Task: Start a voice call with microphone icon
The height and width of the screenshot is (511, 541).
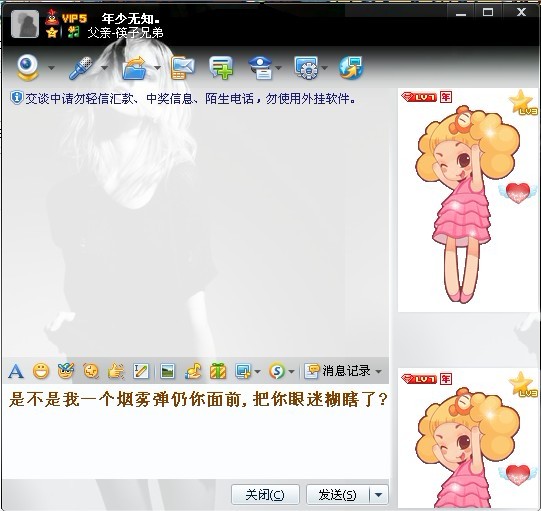Action: tap(81, 68)
